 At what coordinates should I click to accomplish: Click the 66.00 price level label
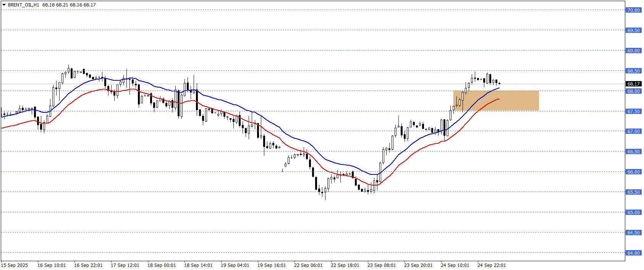pos(633,172)
